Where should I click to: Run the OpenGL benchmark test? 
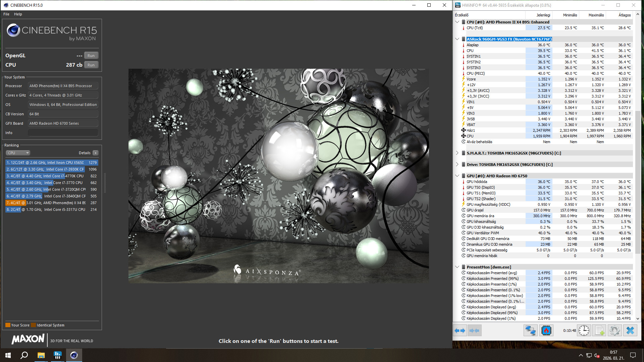pos(91,56)
